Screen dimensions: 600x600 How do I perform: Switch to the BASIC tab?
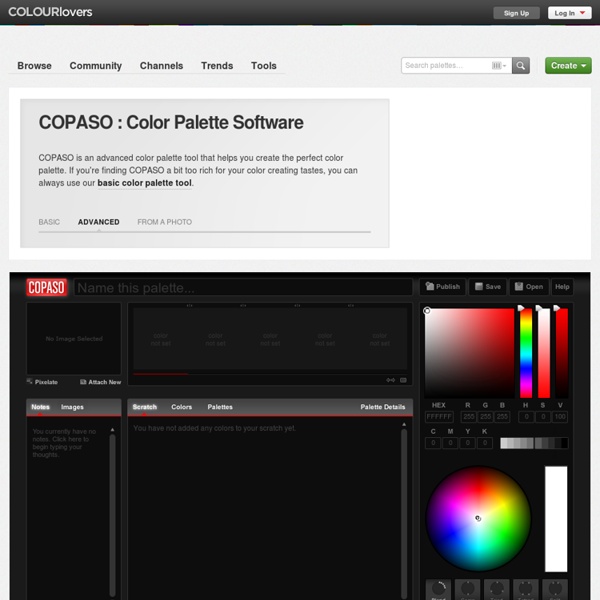(x=49, y=222)
